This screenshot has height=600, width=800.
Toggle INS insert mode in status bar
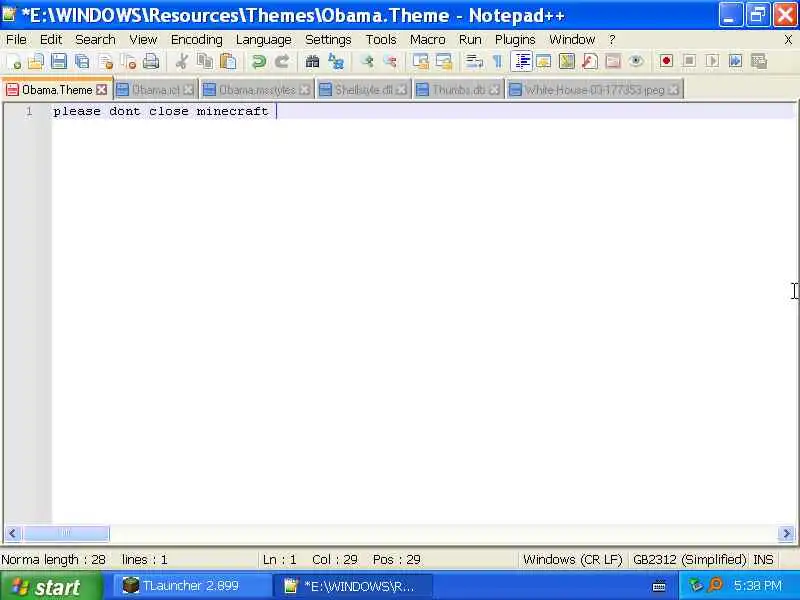click(x=763, y=560)
